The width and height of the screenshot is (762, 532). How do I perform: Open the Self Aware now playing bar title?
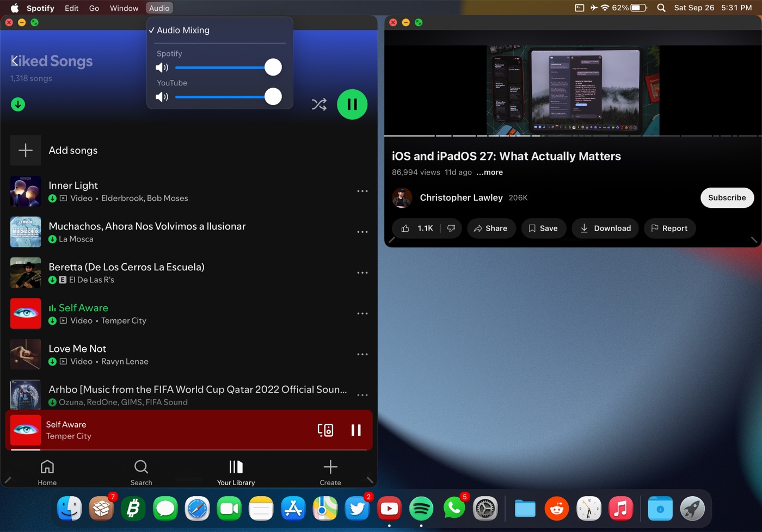click(x=66, y=424)
